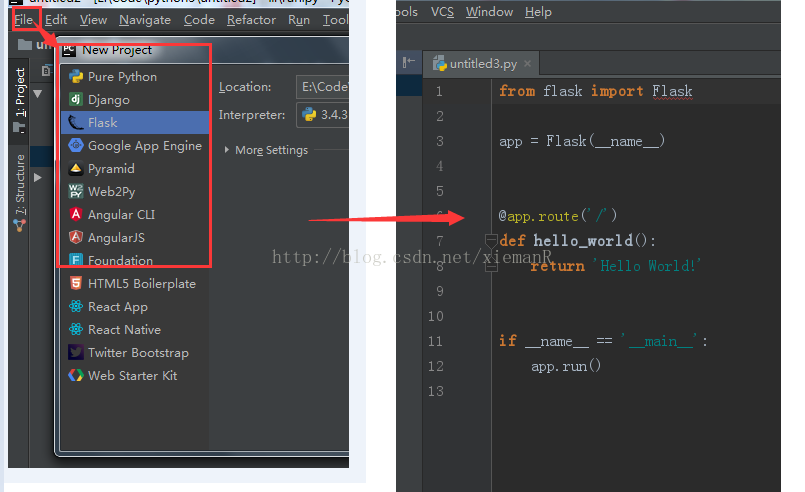The width and height of the screenshot is (805, 492).
Task: Select Web Starter Kit project type
Action: point(135,375)
